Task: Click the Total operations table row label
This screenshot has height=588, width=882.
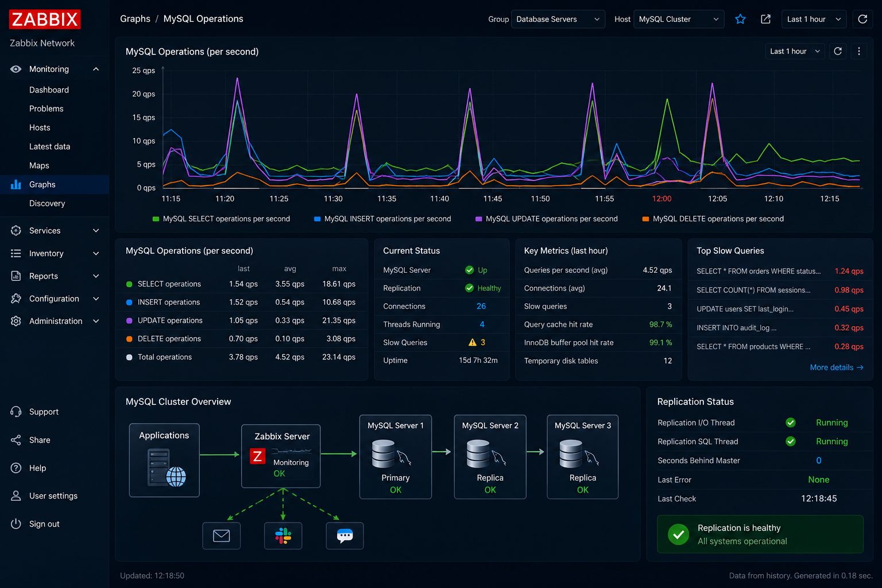Action: coord(165,357)
